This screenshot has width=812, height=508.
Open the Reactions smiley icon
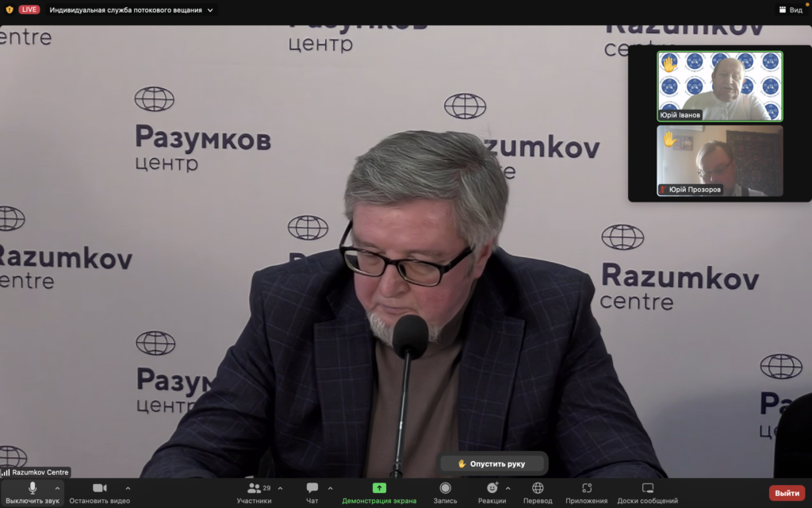pyautogui.click(x=492, y=488)
